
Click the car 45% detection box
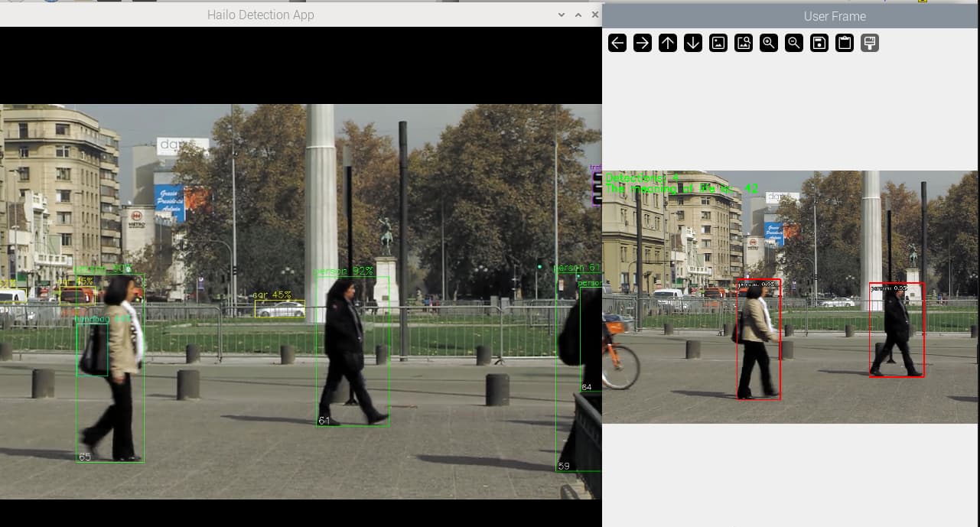pos(279,308)
